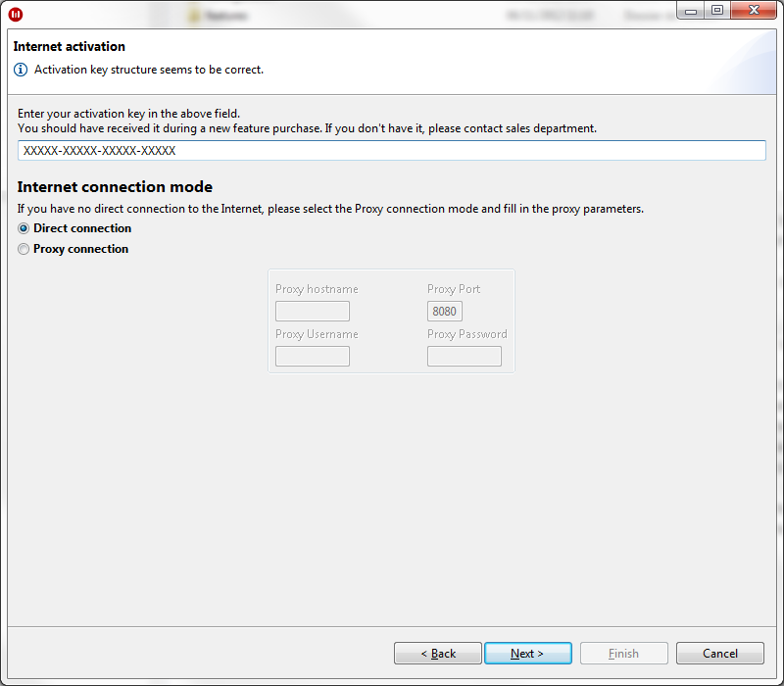This screenshot has width=784, height=686.
Task: Select the Proxy connection radio button
Action: [x=24, y=249]
